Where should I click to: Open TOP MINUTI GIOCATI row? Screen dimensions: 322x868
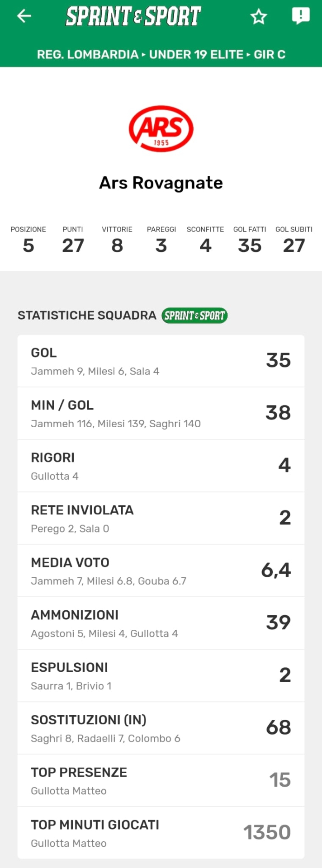click(161, 833)
